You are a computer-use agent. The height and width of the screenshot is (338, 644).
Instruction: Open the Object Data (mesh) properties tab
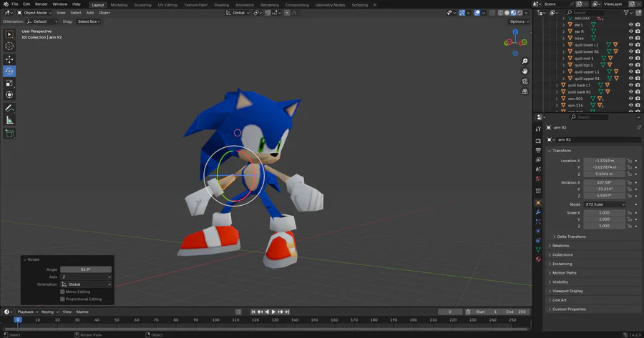click(x=538, y=249)
